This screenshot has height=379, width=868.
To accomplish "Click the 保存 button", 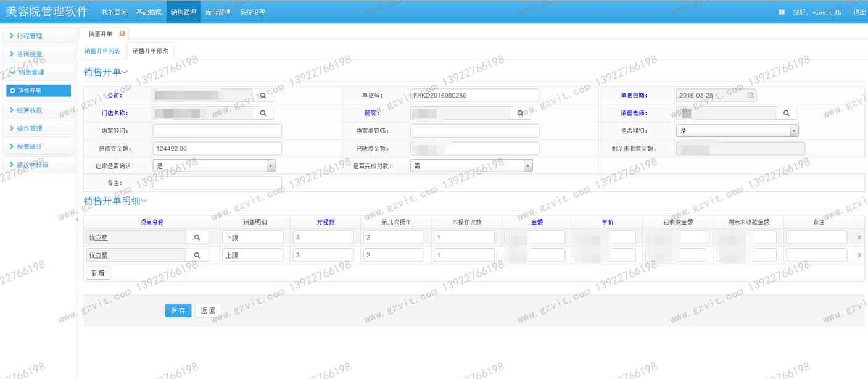I will pos(178,310).
